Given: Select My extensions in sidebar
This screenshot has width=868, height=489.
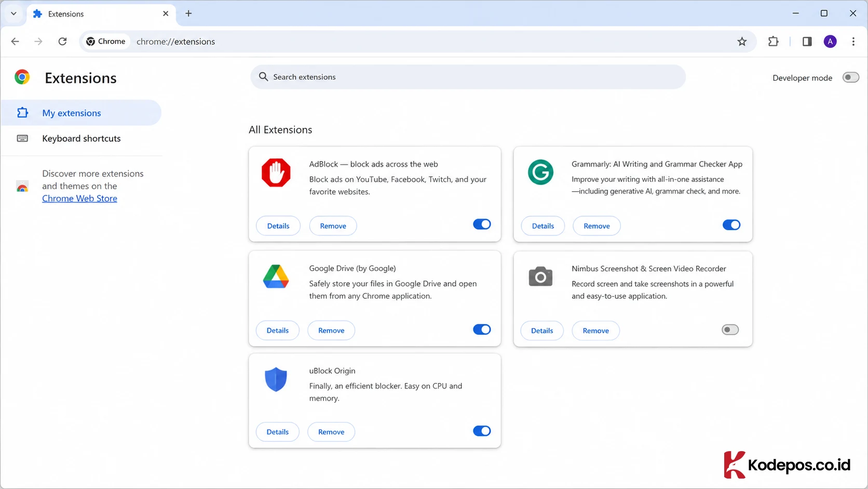Looking at the screenshot, I should [81, 113].
